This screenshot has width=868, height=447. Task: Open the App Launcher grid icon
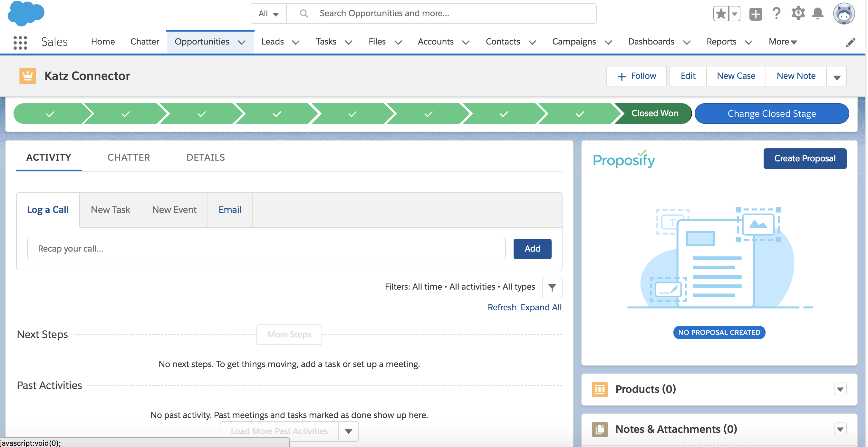(x=20, y=43)
